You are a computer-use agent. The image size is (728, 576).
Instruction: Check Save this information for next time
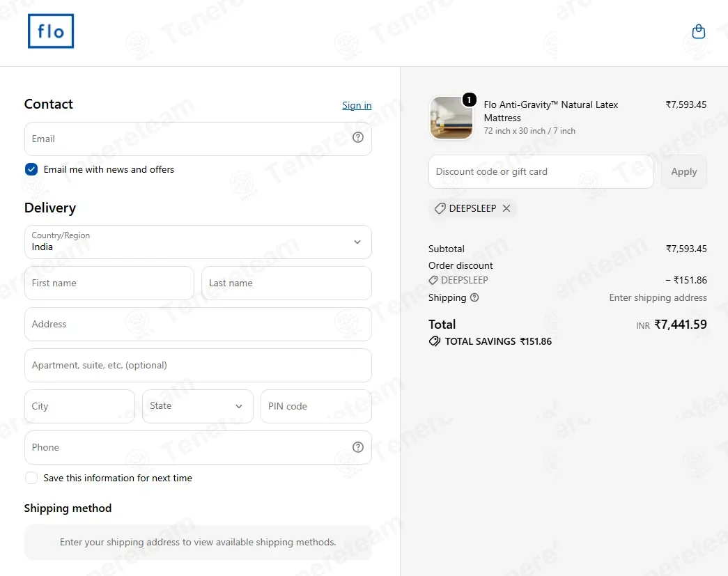[31, 478]
